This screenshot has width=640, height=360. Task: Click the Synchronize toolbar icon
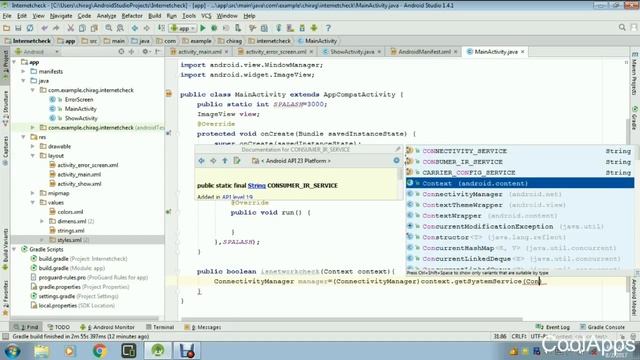(x=30, y=28)
